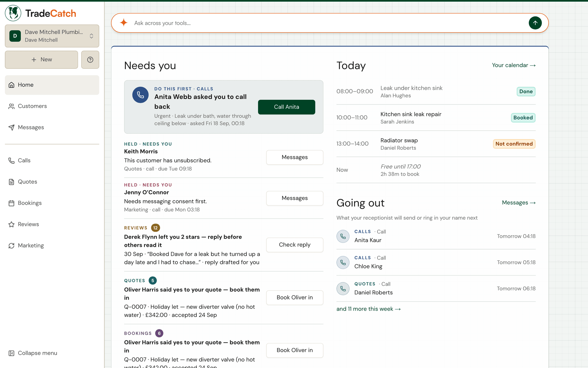Click the phone icon next to Chloe King
588x368 pixels.
343,262
